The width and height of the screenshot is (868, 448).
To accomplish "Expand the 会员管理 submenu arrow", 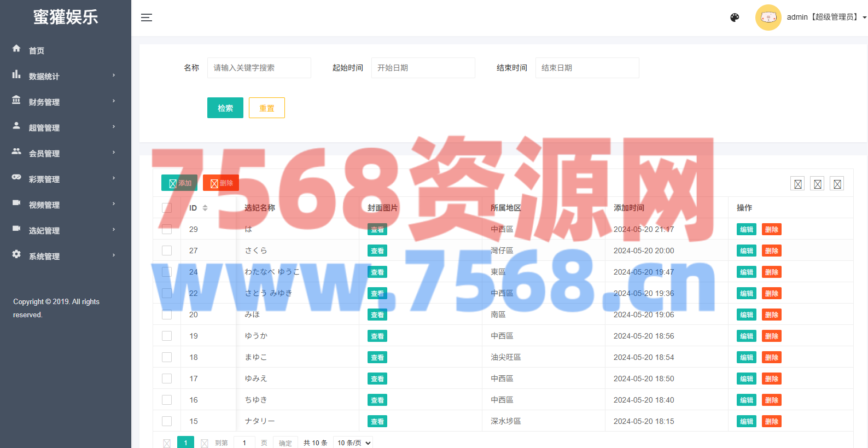I will coord(114,152).
